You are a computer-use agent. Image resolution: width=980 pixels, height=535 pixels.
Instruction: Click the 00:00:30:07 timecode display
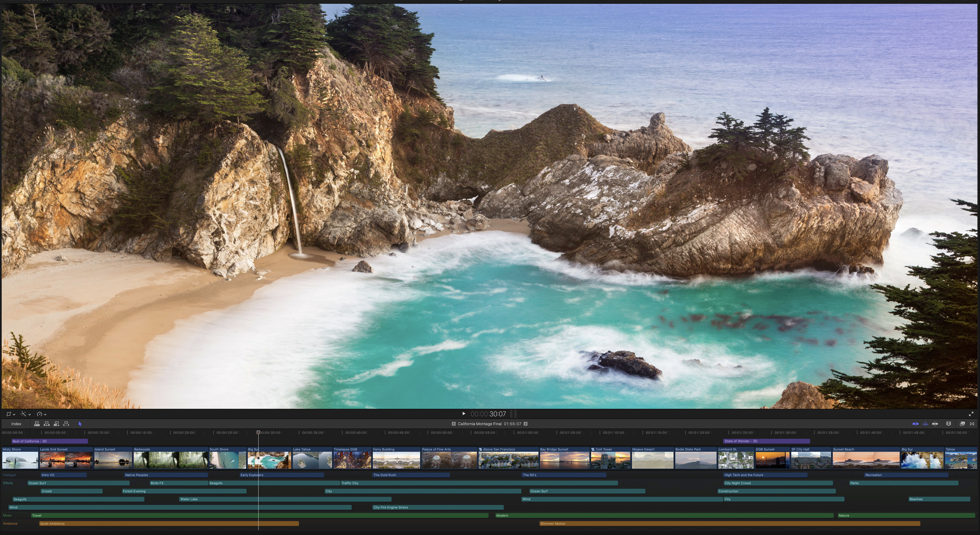point(488,414)
